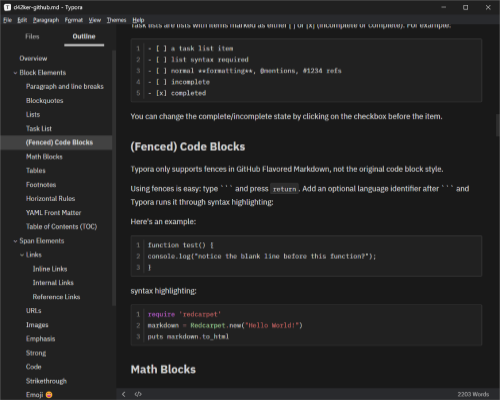The width and height of the screenshot is (500, 400).
Task: Jump to Code outline entry
Action: tap(33, 367)
